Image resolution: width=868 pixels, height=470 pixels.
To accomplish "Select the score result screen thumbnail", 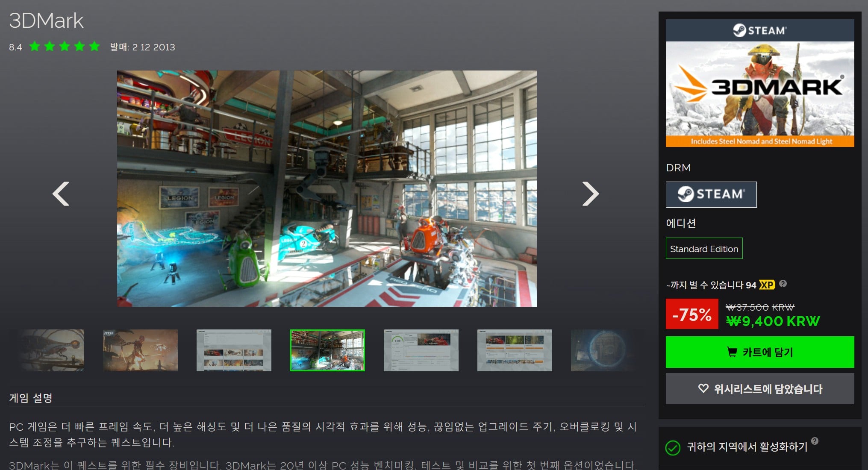I will click(421, 350).
